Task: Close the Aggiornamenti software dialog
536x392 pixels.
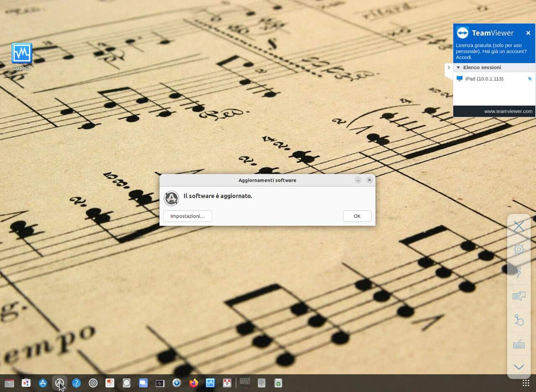Action: tap(369, 180)
